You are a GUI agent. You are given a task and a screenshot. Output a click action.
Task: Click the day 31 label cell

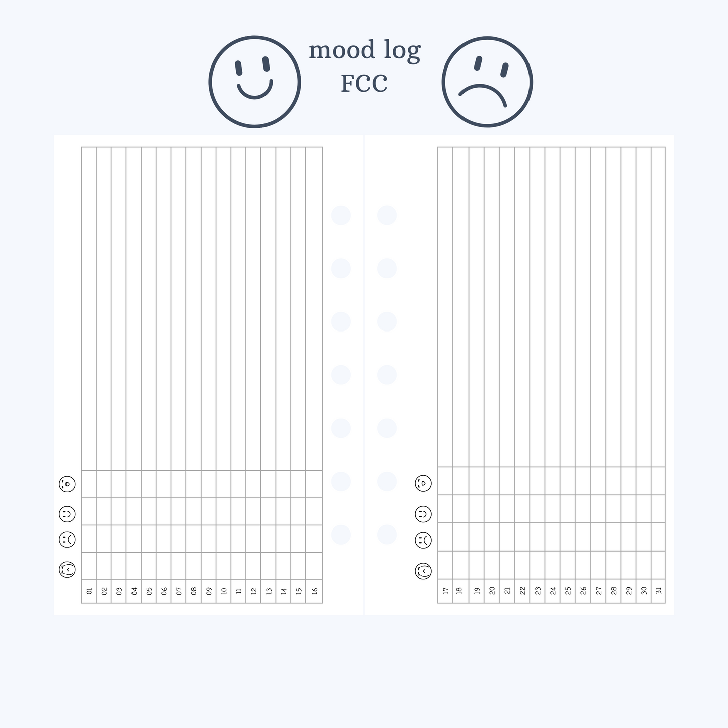coord(658,591)
